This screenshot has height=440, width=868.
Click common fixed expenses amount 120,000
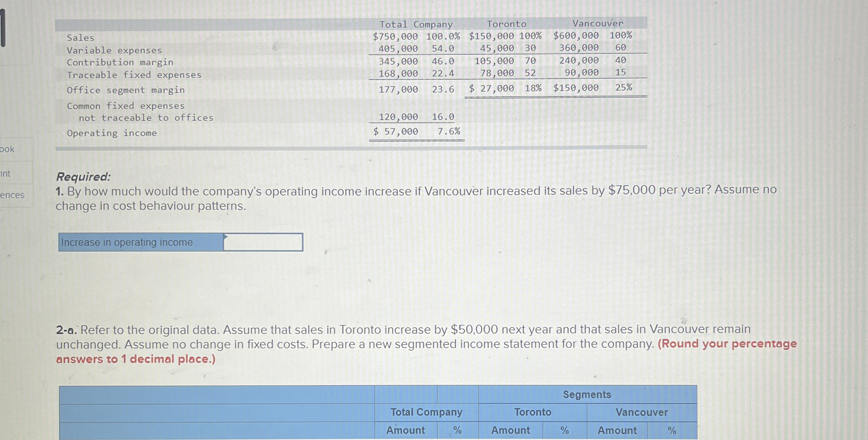[398, 117]
